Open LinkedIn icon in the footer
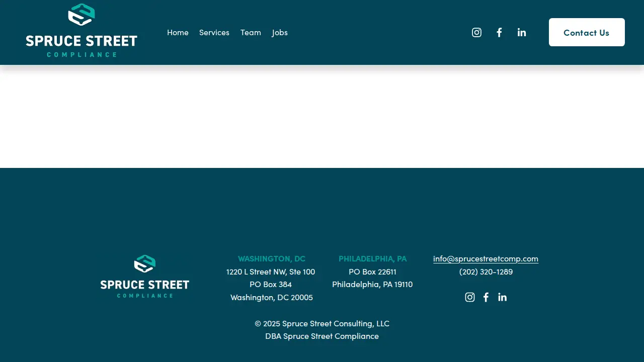This screenshot has height=362, width=644. point(503,297)
